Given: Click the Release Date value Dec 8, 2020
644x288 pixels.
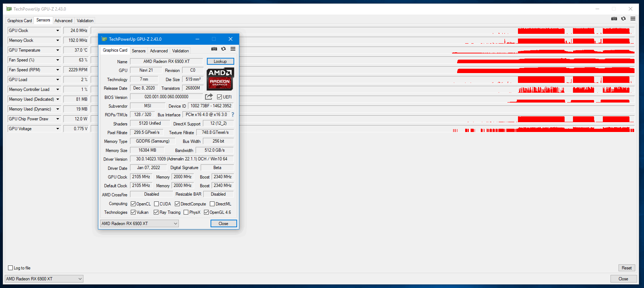Looking at the screenshot, I should tap(144, 88).
